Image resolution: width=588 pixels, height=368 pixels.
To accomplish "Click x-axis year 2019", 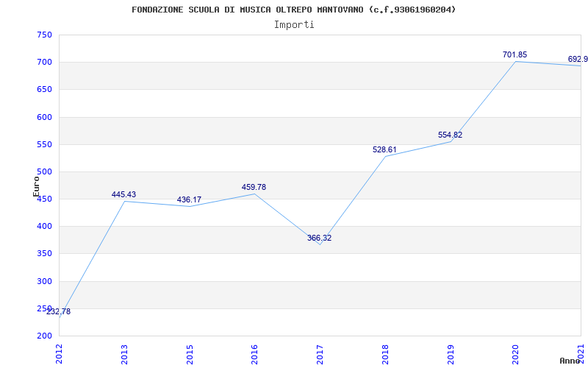I will pyautogui.click(x=451, y=353).
